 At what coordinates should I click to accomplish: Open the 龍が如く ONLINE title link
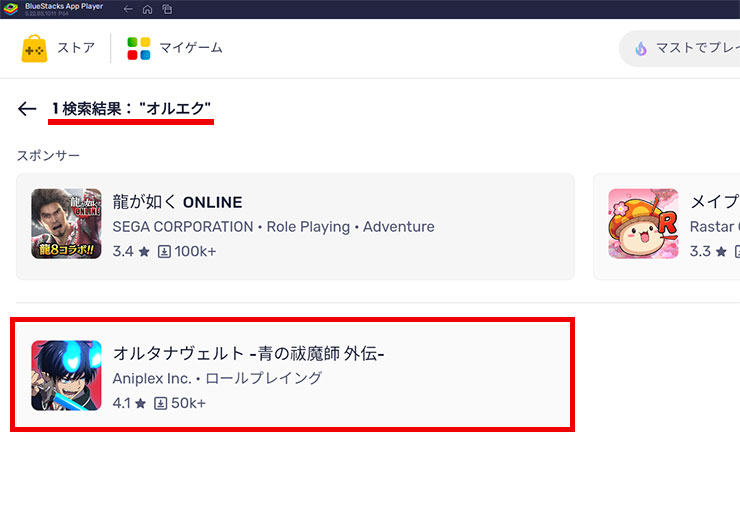(177, 202)
